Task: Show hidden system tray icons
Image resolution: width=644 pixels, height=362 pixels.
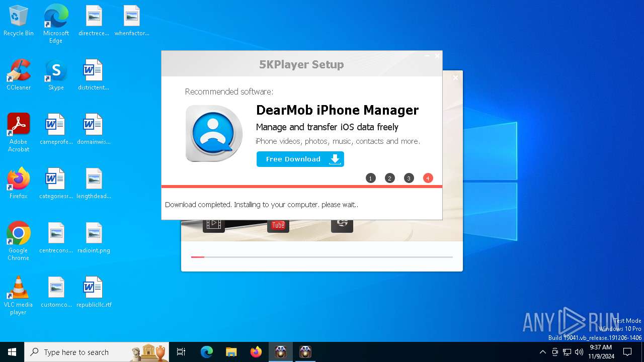Action: coord(542,352)
